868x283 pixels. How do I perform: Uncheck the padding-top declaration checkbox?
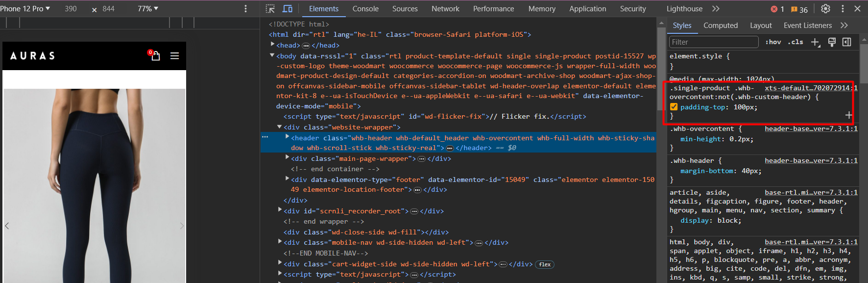click(674, 107)
